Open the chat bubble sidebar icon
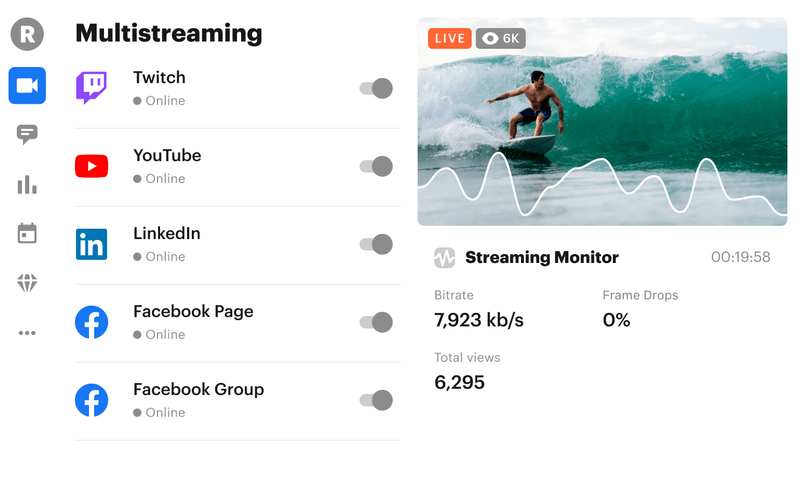The width and height of the screenshot is (800, 500). click(27, 135)
